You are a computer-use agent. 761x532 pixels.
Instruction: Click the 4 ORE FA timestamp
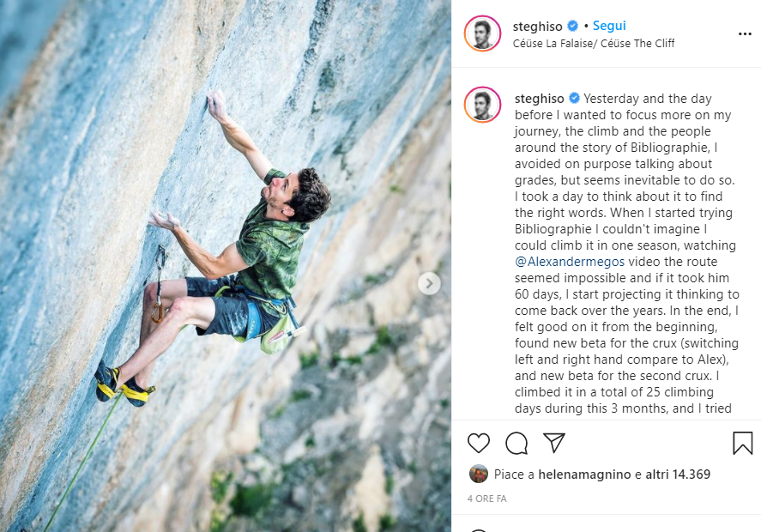click(x=486, y=499)
